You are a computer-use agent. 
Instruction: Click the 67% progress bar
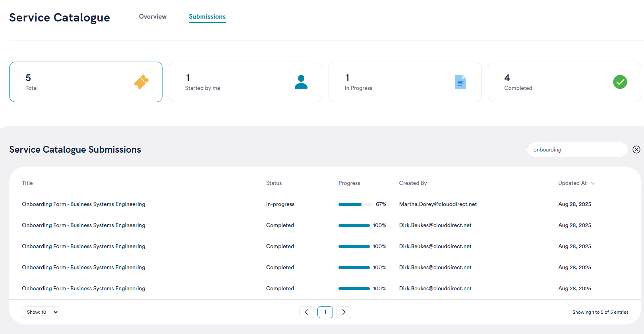(x=356, y=204)
